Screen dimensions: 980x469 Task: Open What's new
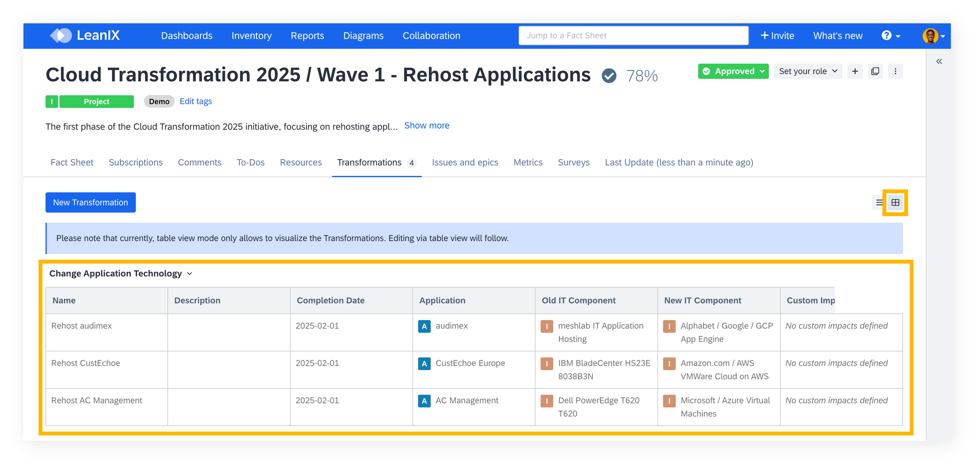click(x=838, y=36)
